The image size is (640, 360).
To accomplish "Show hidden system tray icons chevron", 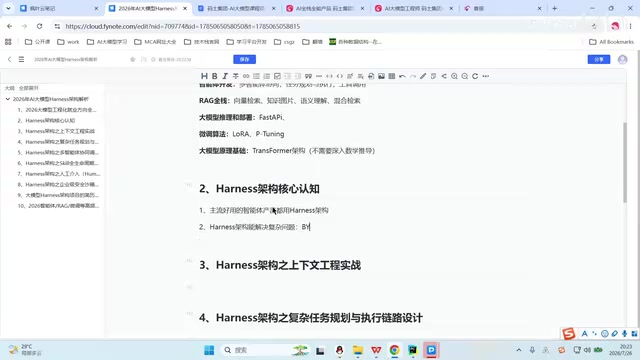I will 519,350.
